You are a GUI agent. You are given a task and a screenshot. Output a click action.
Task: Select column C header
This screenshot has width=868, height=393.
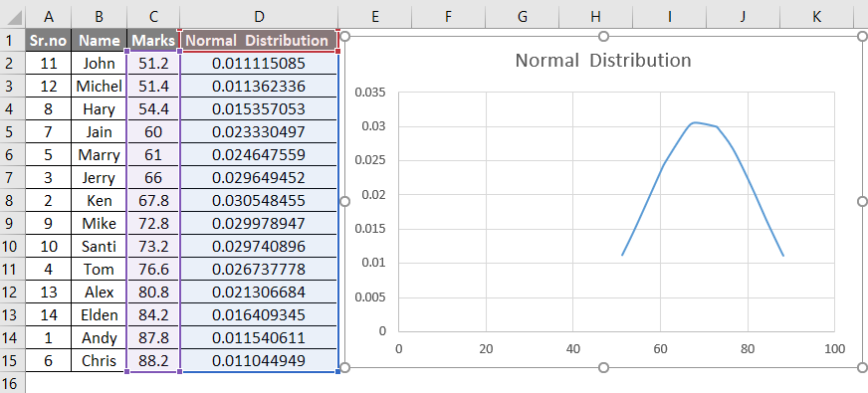point(153,17)
